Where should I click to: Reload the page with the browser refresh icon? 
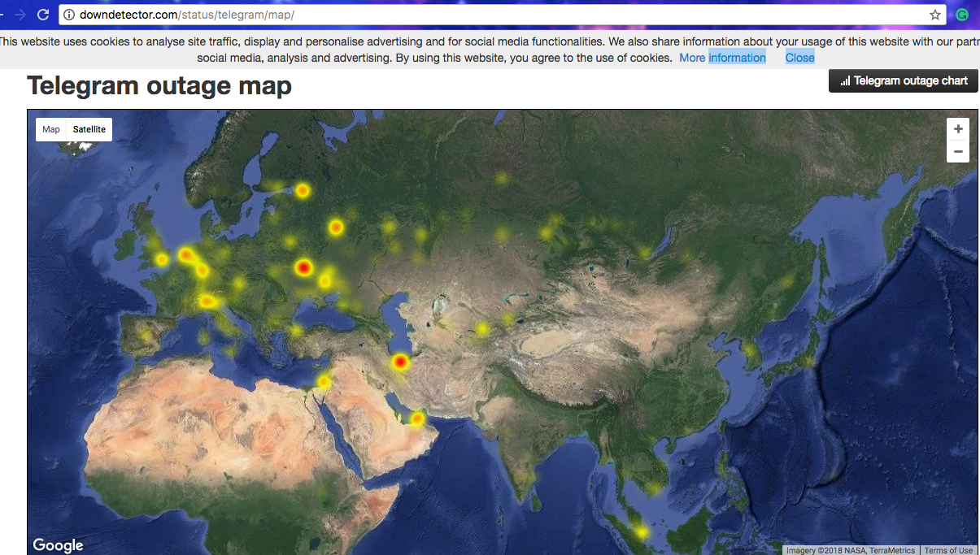click(43, 15)
